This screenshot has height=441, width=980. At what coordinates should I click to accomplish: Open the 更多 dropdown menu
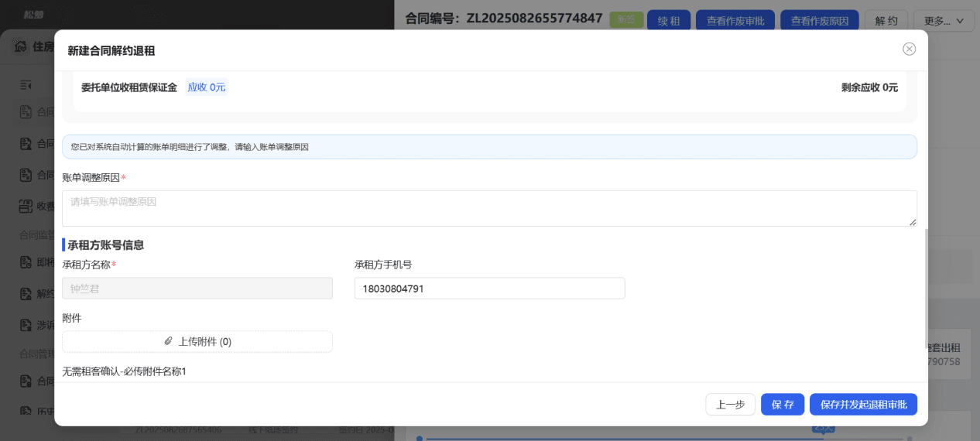coord(944,21)
